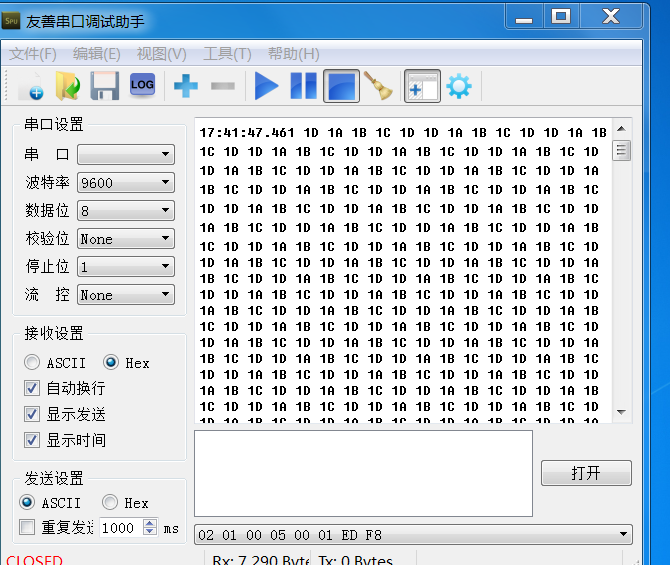Click the new file icon in toolbar

30,87
